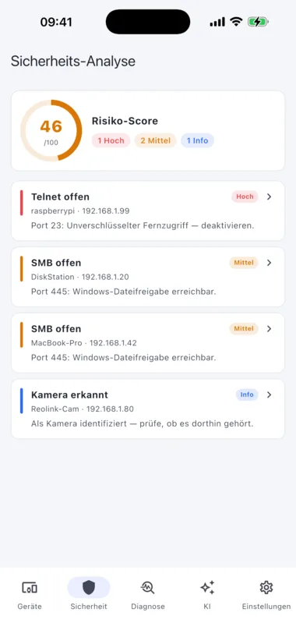Screen dimensions: 296x644
Task: Open the Diagnose magnifier icon
Action: click(x=147, y=588)
